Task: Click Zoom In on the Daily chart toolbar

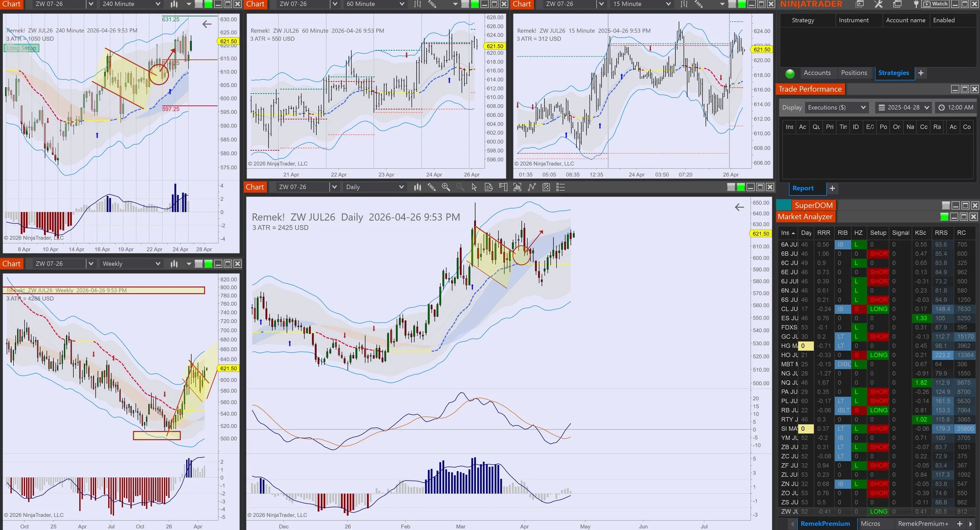Action: pyautogui.click(x=446, y=187)
